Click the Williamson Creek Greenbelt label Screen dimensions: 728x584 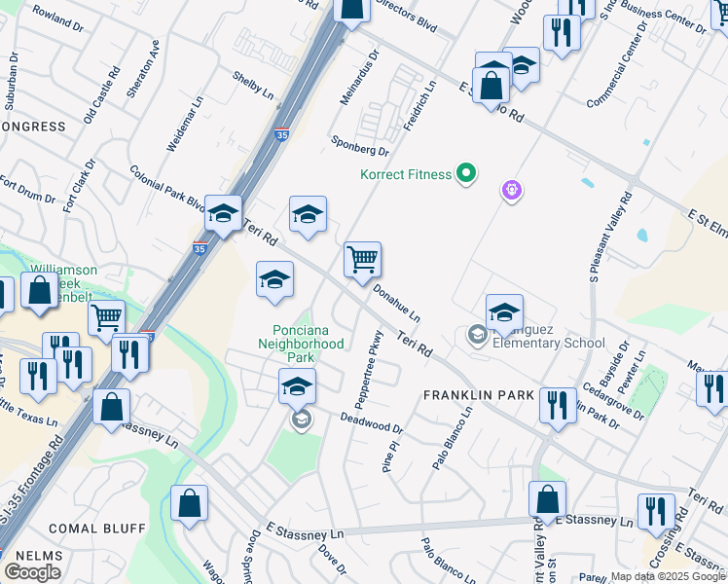point(62,283)
